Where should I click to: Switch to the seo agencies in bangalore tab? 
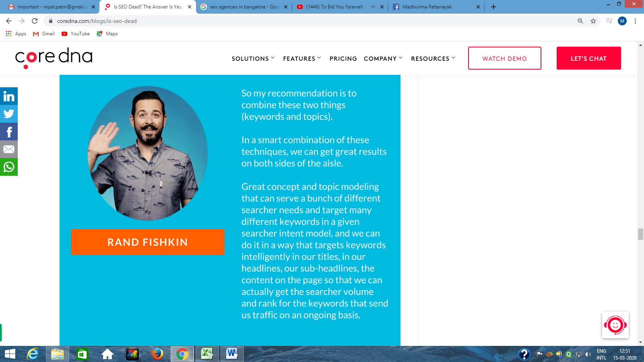pos(244,7)
